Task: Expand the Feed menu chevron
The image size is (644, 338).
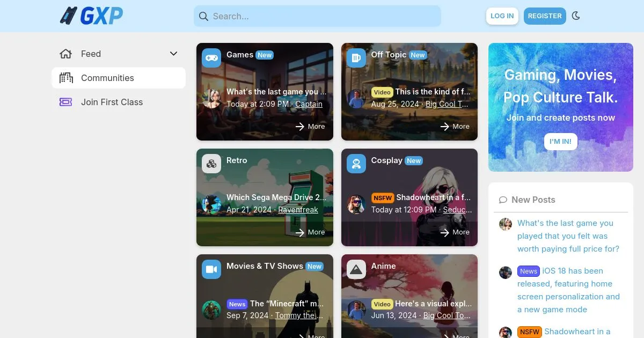Action: (173, 54)
